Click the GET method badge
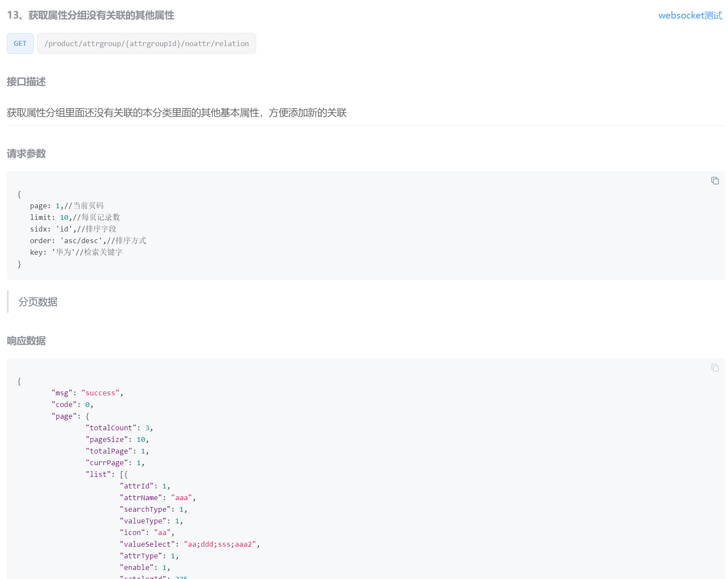728x579 pixels. point(20,44)
